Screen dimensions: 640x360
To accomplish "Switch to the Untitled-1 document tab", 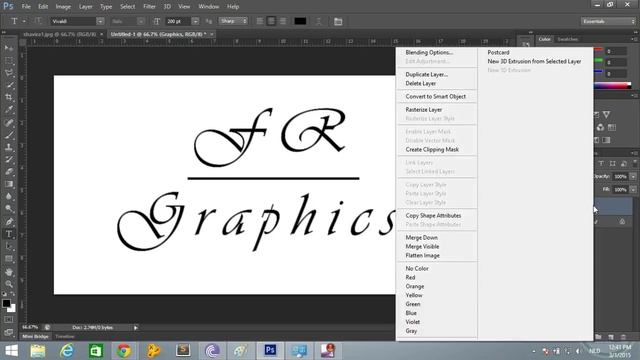I will click(x=158, y=34).
